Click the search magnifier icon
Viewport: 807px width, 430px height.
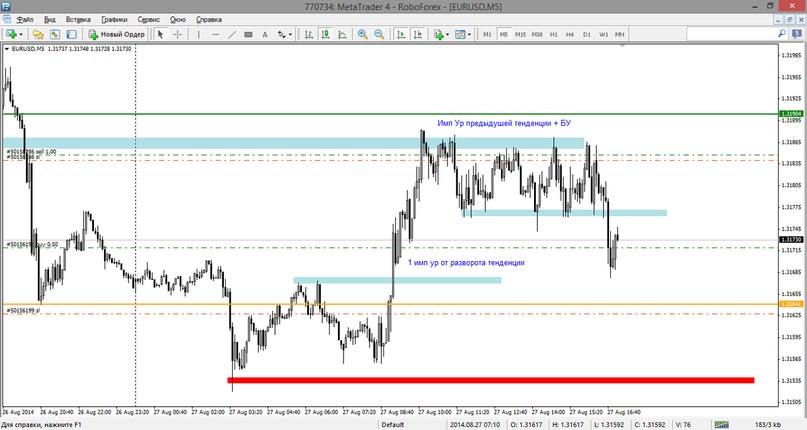(x=782, y=33)
